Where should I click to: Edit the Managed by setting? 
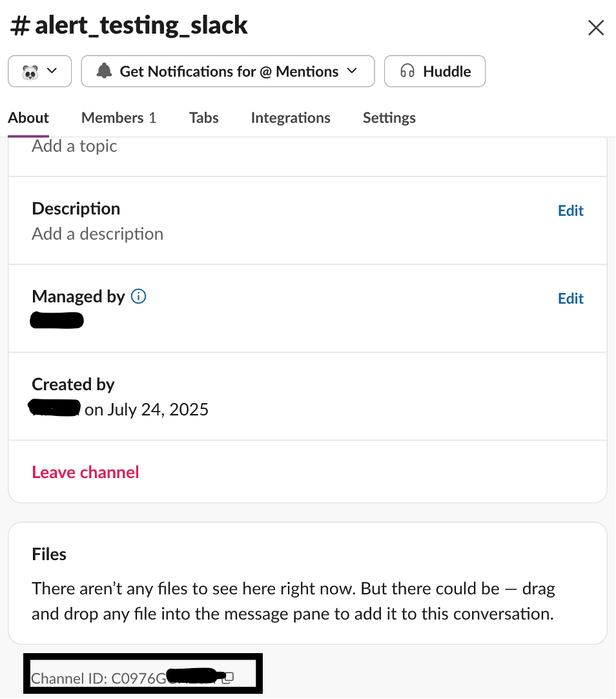[571, 298]
